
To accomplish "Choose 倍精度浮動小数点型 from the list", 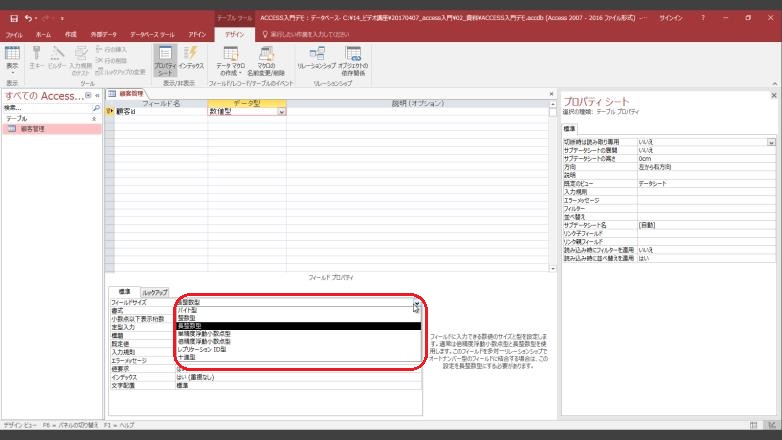I will click(x=299, y=342).
